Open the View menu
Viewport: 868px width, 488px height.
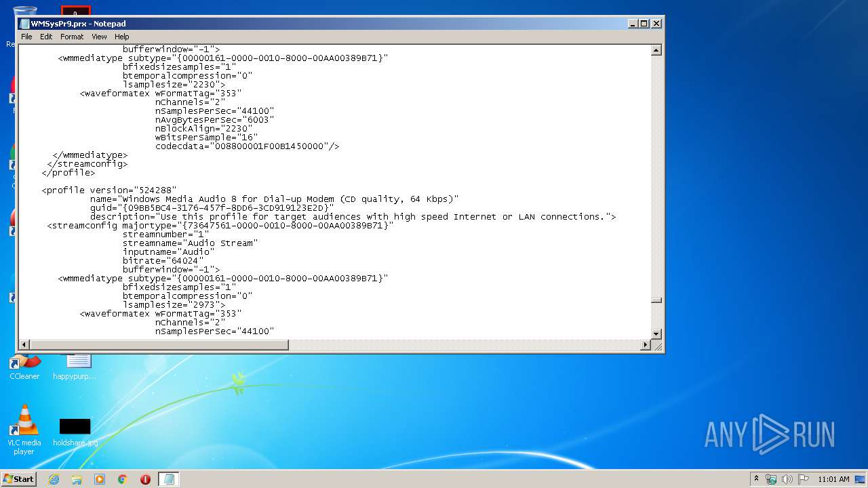(99, 37)
